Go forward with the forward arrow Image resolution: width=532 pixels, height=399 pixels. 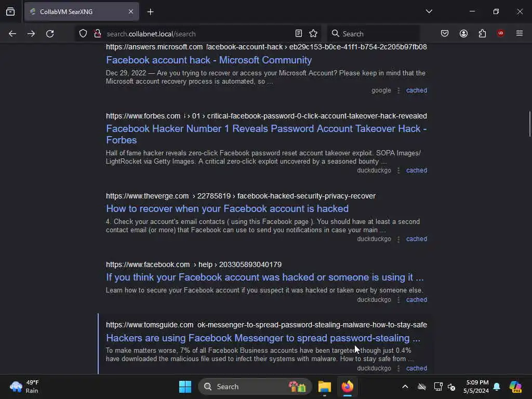(31, 34)
